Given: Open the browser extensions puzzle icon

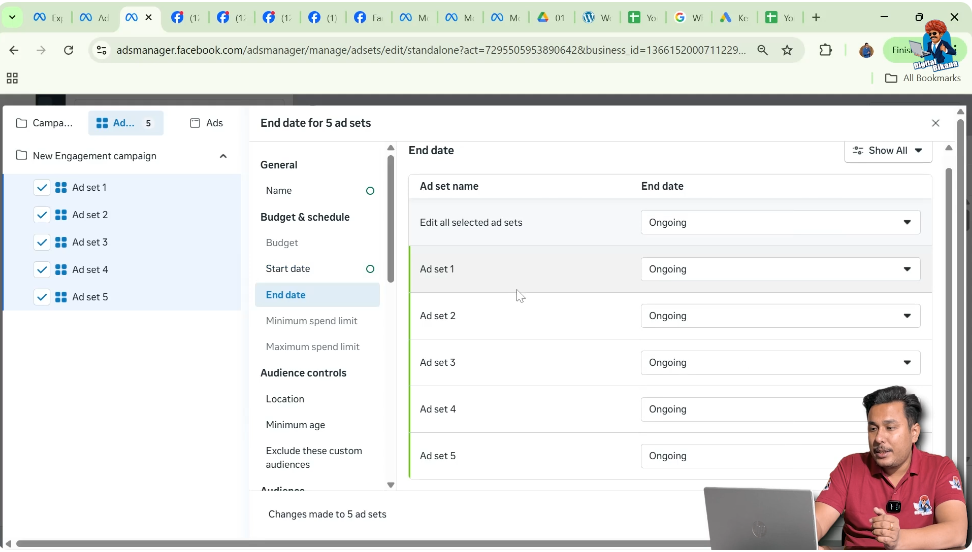Looking at the screenshot, I should tap(826, 50).
